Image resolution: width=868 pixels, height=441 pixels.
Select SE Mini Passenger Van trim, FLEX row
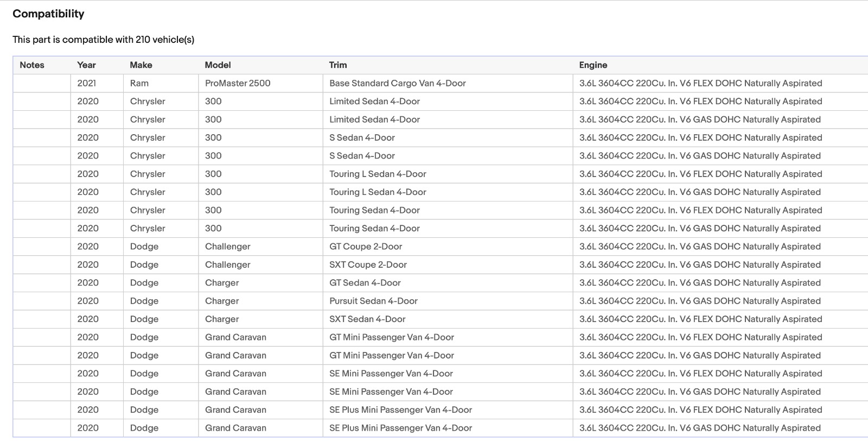391,374
